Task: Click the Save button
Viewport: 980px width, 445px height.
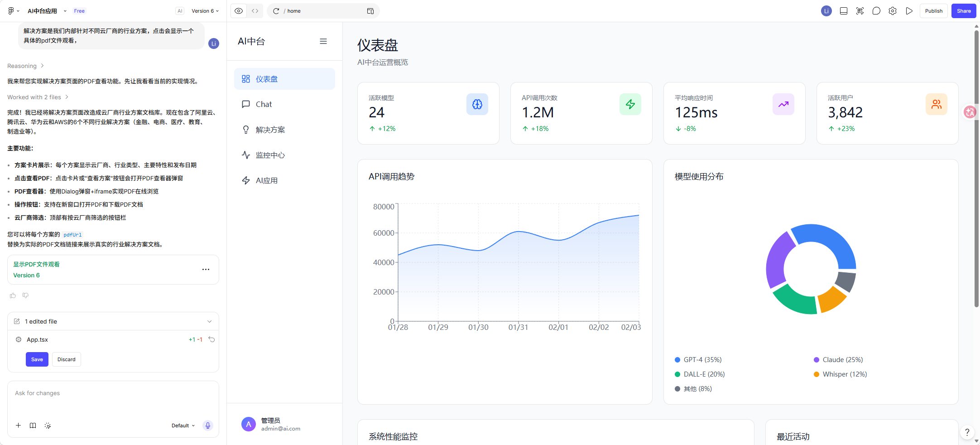Action: coord(37,359)
